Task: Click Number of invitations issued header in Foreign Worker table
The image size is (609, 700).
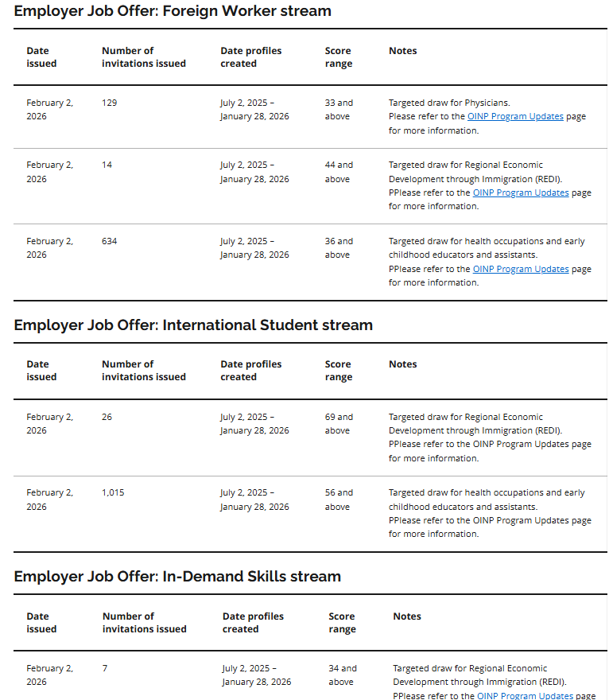Action: (x=144, y=57)
